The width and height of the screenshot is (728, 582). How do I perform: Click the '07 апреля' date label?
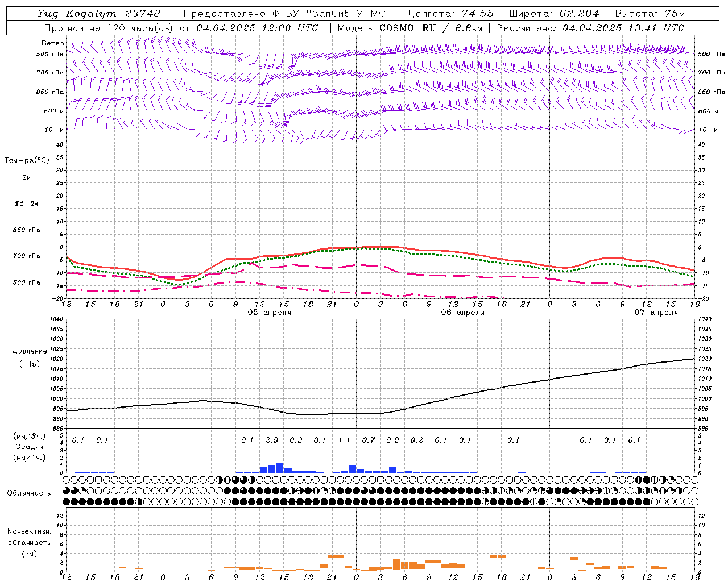[656, 313]
